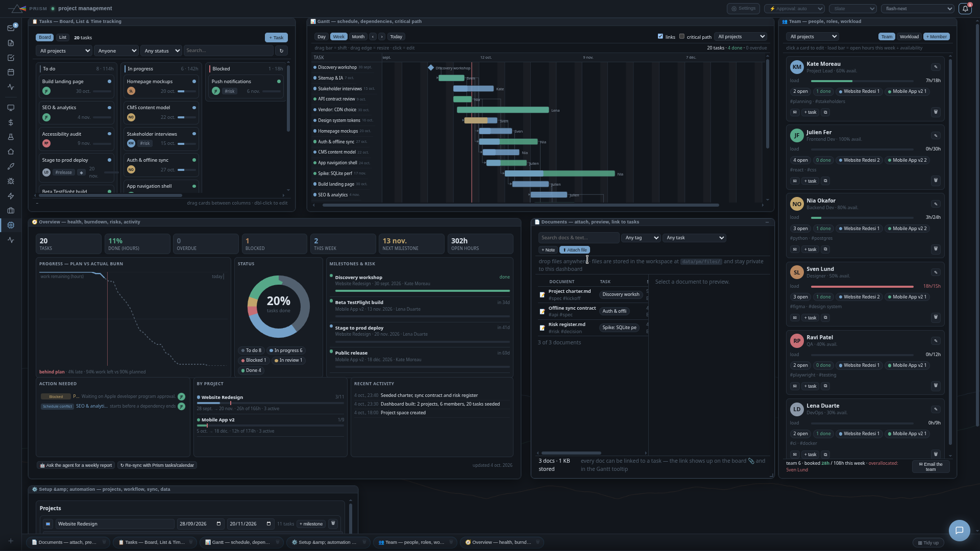Enable the critical path checkbox
The height and width of the screenshot is (551, 980).
click(682, 36)
